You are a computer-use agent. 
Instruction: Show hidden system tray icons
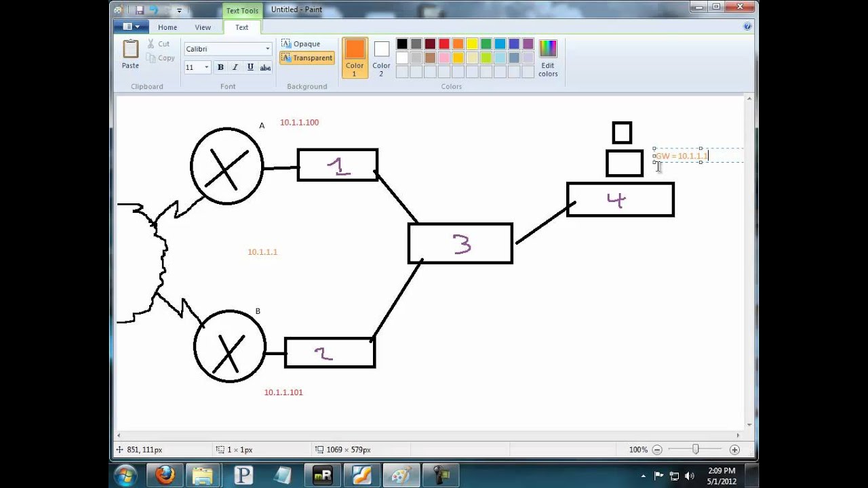[643, 476]
